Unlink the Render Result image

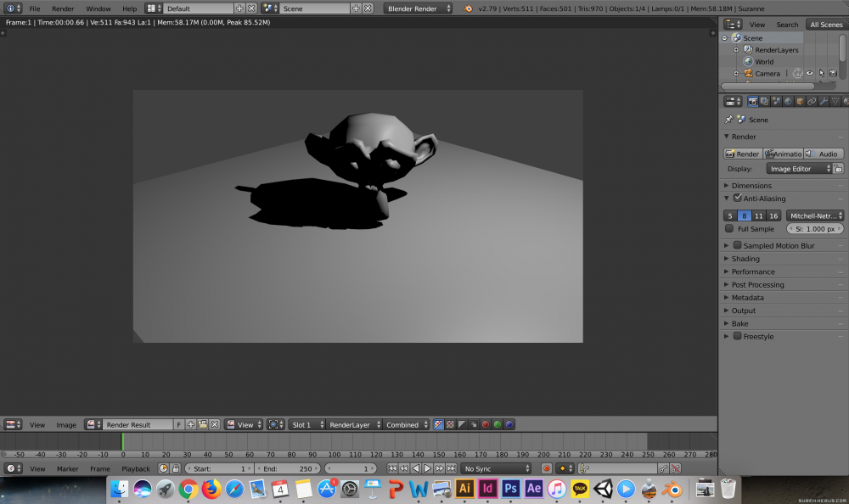(x=215, y=424)
